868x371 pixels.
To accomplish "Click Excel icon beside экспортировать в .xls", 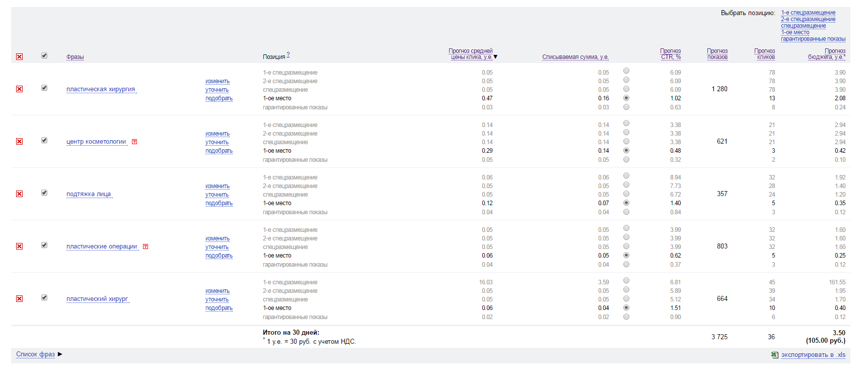I will coord(775,355).
